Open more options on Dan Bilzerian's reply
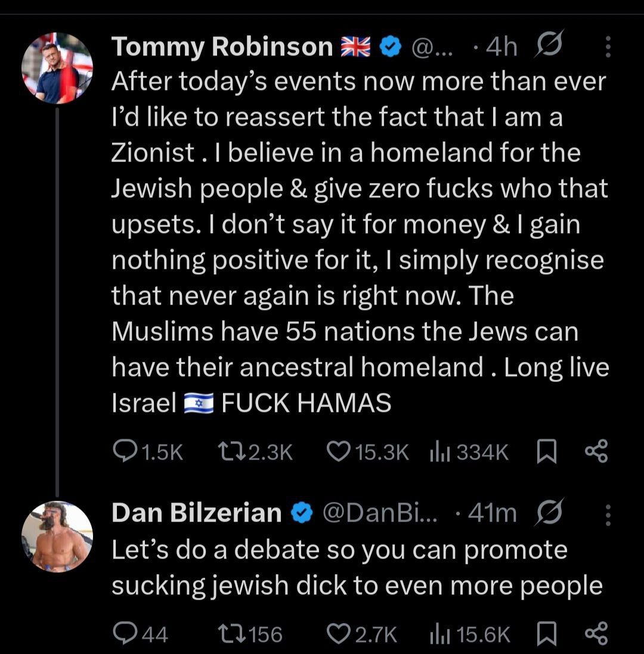 tap(608, 514)
